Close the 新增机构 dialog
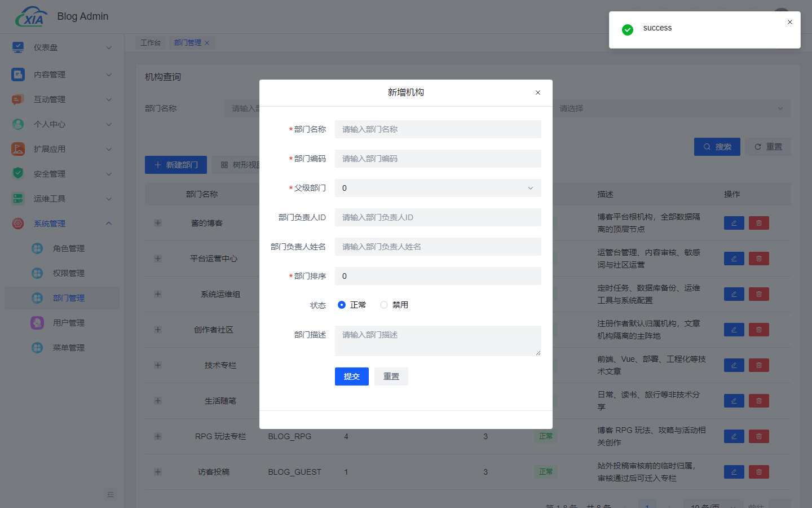The image size is (812, 508). [x=538, y=93]
